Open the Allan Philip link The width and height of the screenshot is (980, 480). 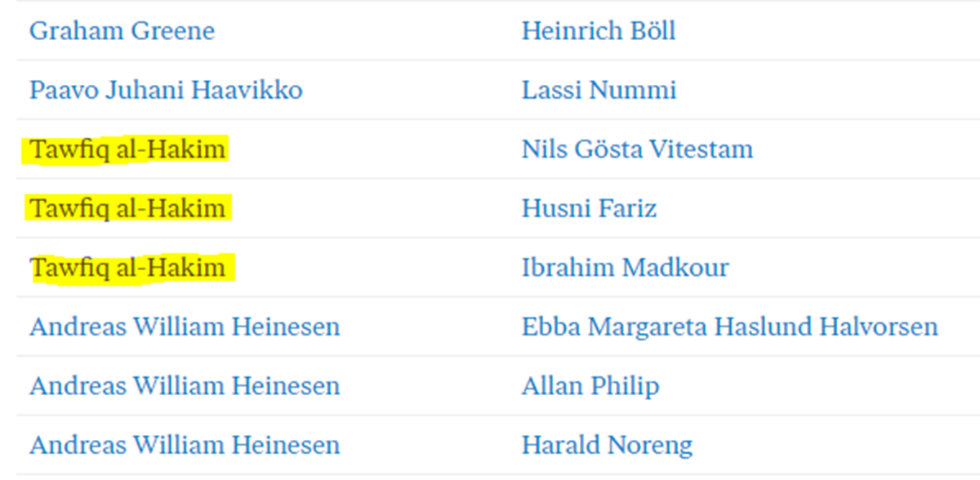pos(590,386)
